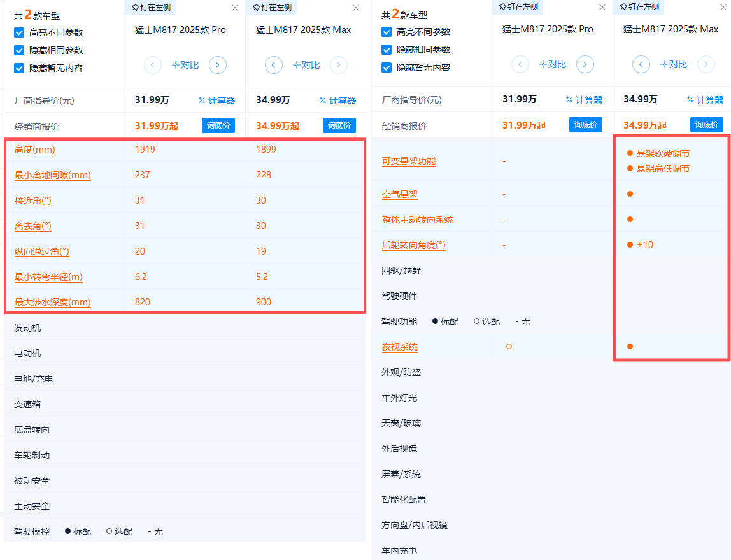The width and height of the screenshot is (731, 560).
Task: Click +对比 under Max in the right panel
Action: tap(673, 64)
